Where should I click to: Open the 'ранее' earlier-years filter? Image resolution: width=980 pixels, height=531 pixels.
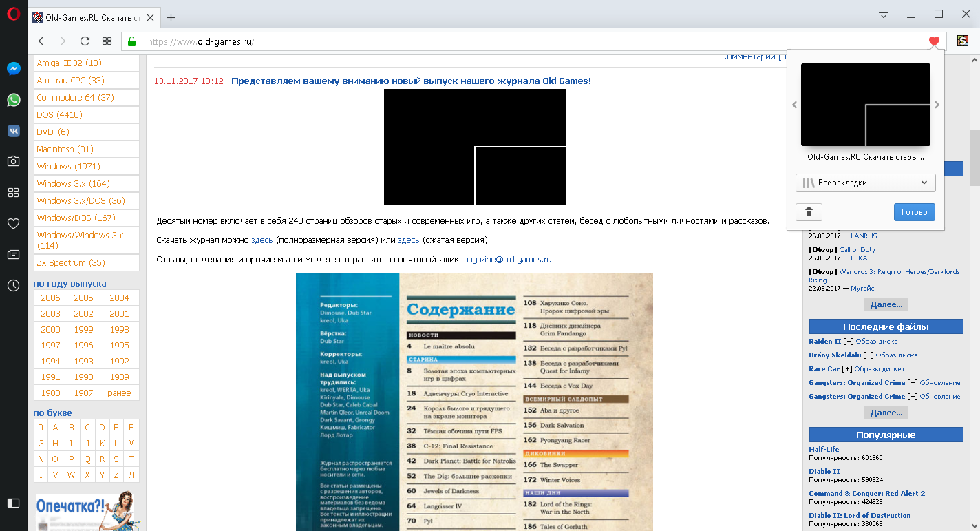click(x=120, y=393)
